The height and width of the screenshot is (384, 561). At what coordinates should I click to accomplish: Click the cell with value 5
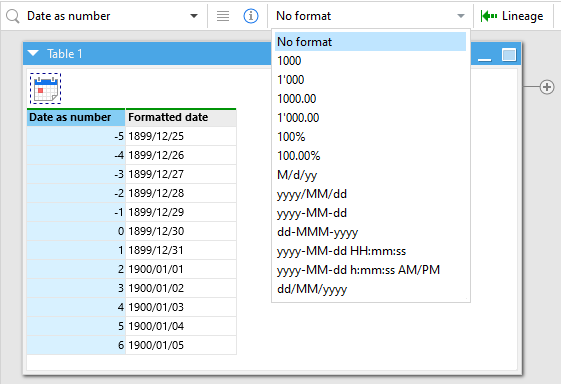point(76,326)
